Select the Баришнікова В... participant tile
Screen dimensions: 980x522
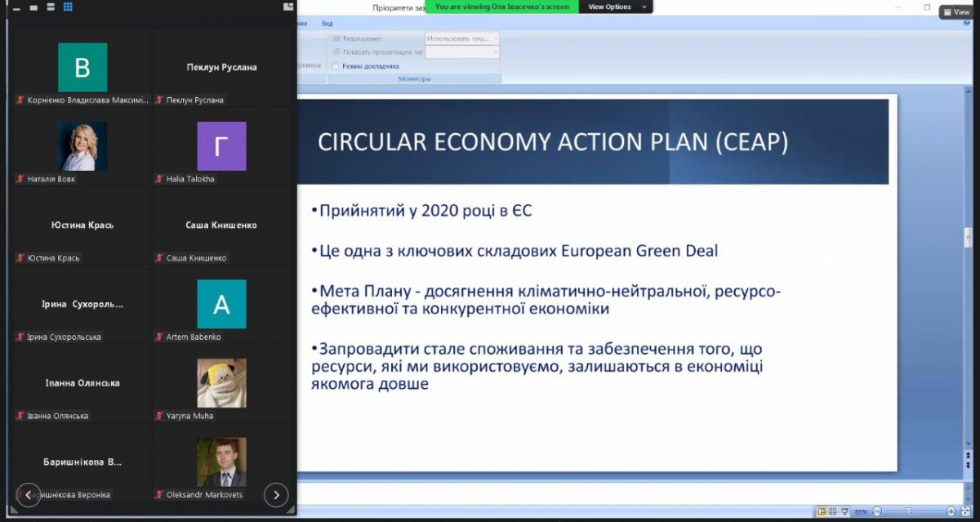[x=82, y=462]
